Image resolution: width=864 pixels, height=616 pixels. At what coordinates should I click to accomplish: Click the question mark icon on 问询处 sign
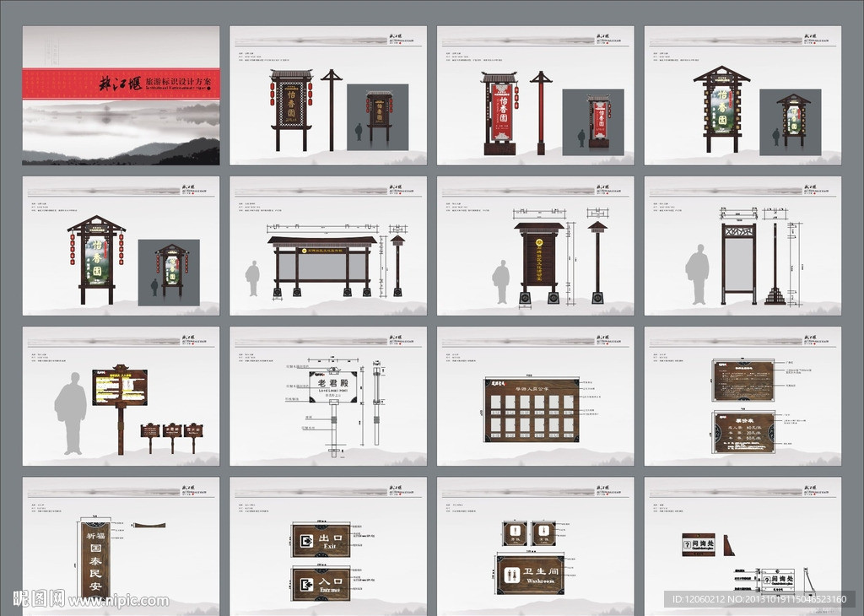tap(687, 545)
